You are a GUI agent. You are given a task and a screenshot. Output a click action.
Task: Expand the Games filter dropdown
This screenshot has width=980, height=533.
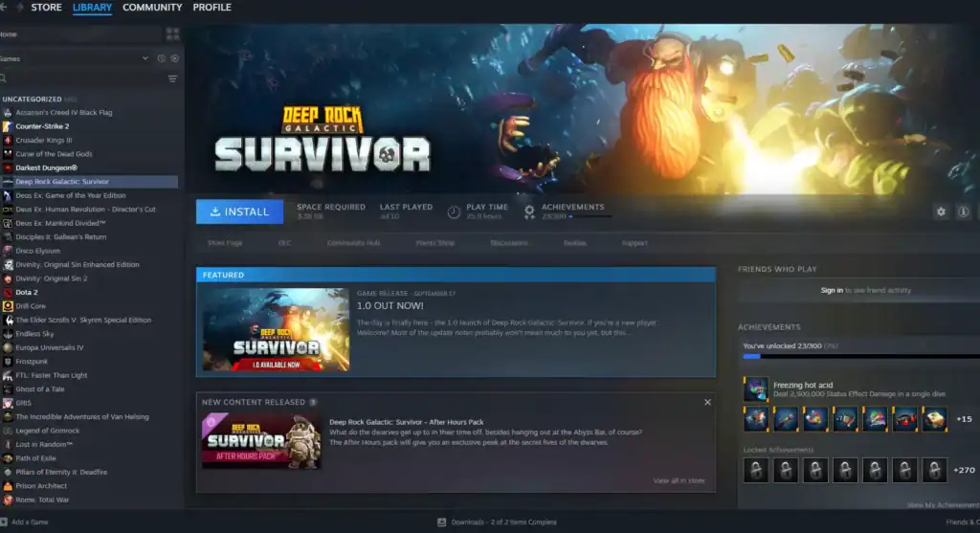tap(145, 58)
